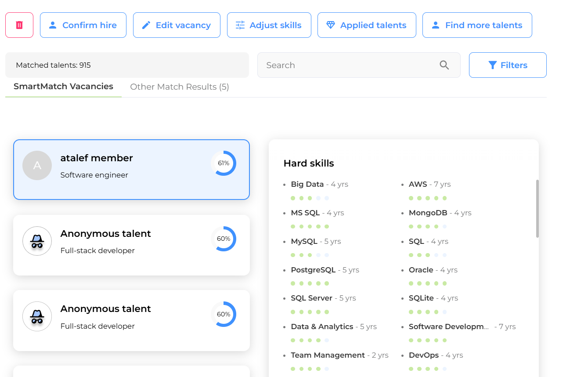Screen dimensions: 588x377
Task: Click the sliders icon in Adjust skills
Action: click(240, 25)
